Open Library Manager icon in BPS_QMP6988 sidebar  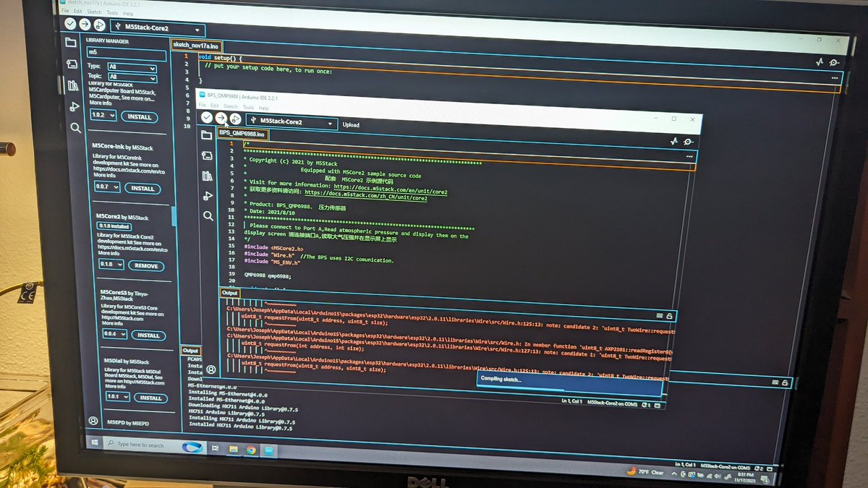pyautogui.click(x=208, y=176)
